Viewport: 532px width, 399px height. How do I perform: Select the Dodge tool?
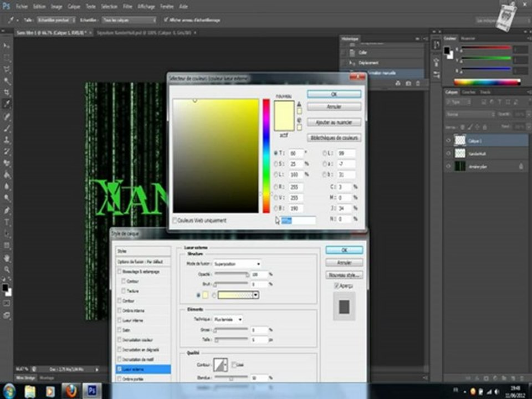click(7, 198)
